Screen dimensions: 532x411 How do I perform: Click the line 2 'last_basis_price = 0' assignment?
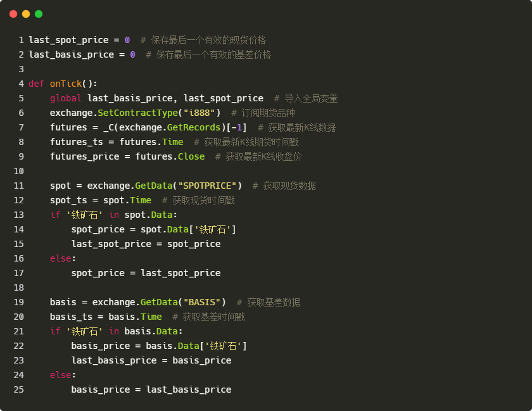[x=82, y=54]
